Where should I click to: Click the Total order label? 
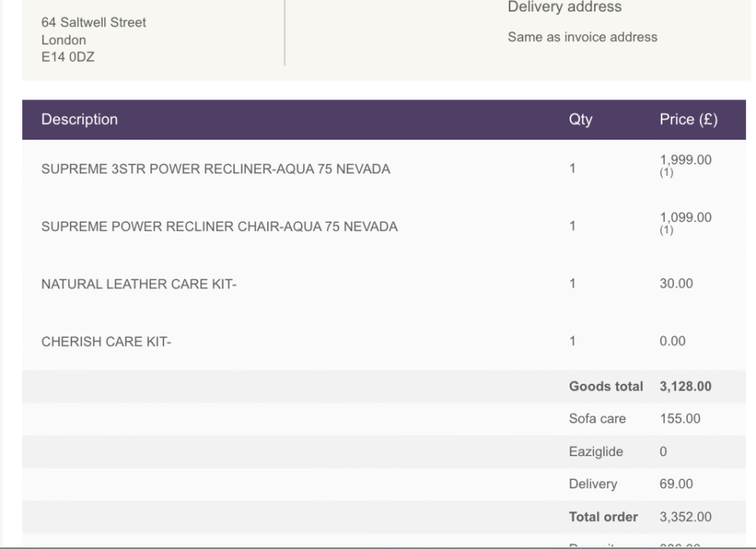(603, 517)
